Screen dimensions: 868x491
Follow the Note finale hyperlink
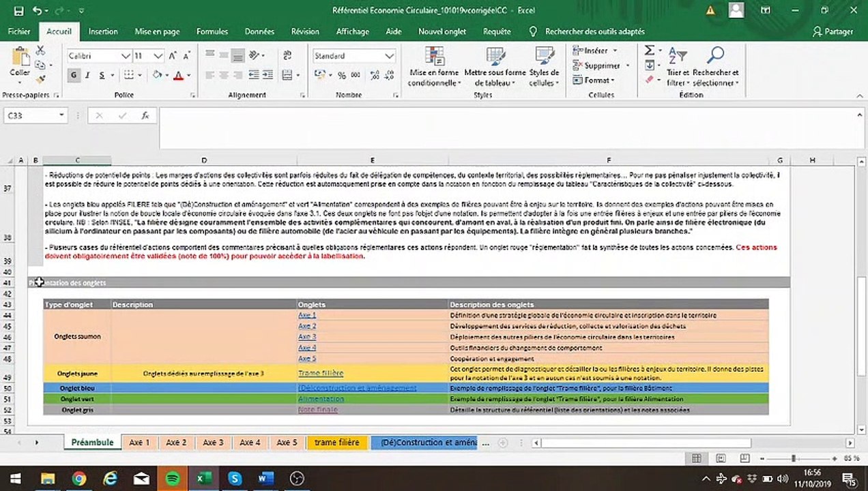317,410
